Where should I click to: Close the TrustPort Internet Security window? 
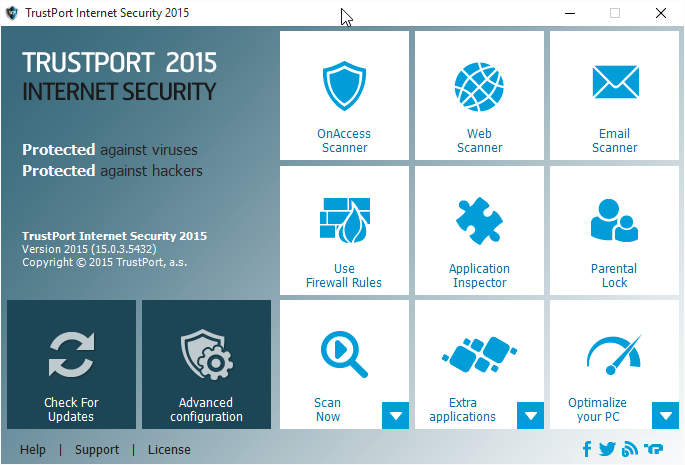click(661, 13)
